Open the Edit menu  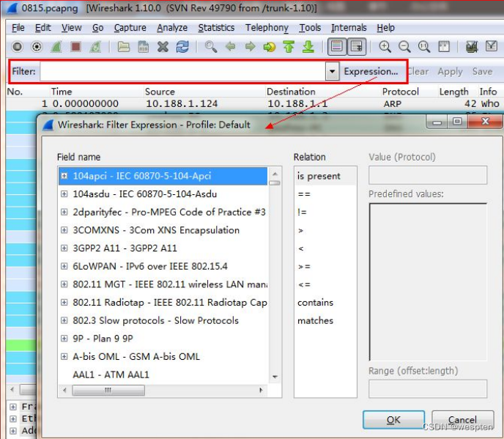(42, 28)
